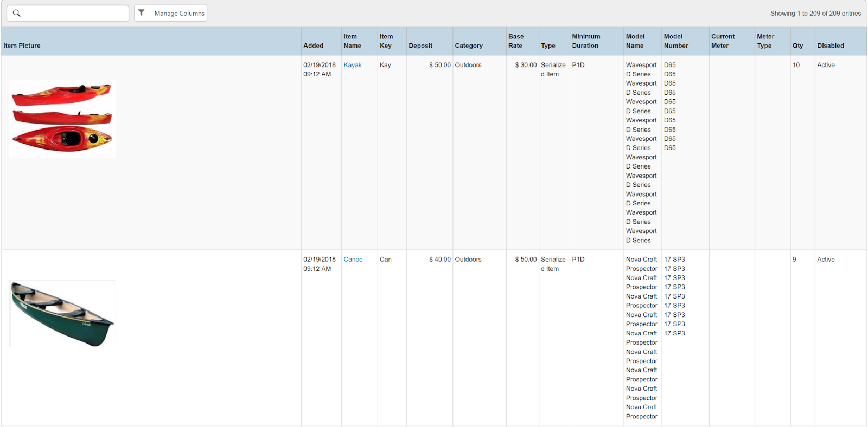Click the magnifying glass search icon

(17, 13)
